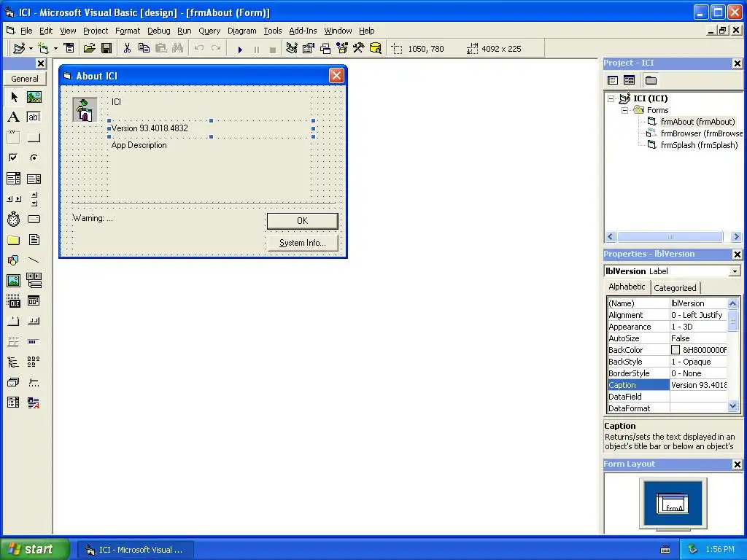Select the BorderStyle property row

click(x=667, y=373)
